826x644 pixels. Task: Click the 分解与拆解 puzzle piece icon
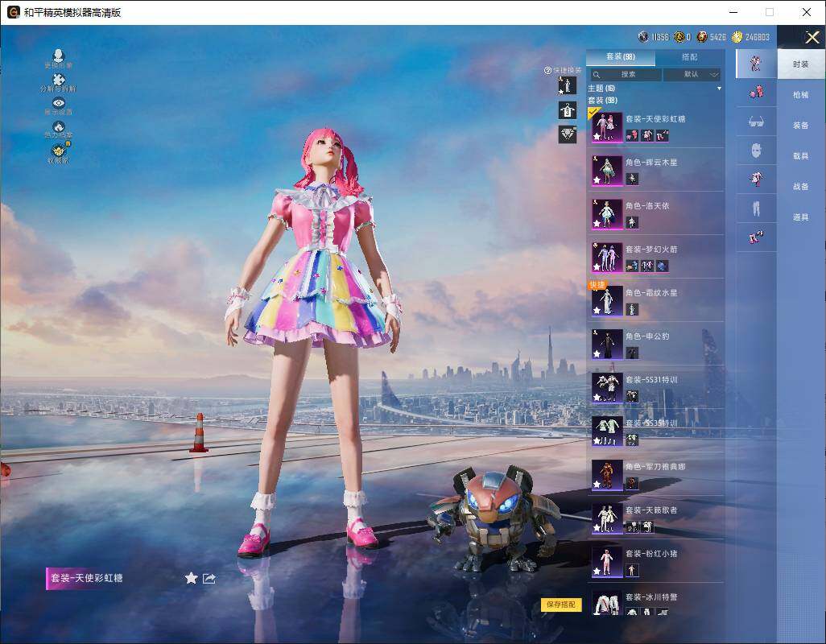coord(58,80)
